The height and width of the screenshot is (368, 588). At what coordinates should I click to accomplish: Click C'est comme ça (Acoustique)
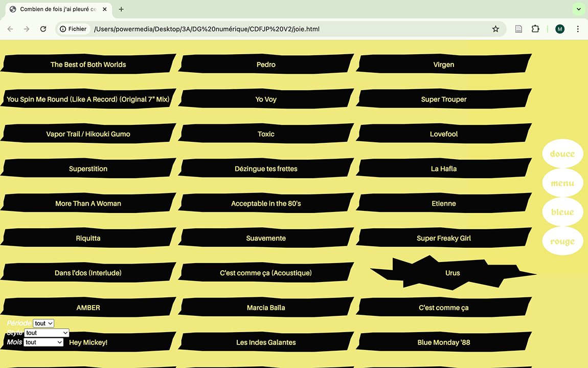tap(266, 273)
